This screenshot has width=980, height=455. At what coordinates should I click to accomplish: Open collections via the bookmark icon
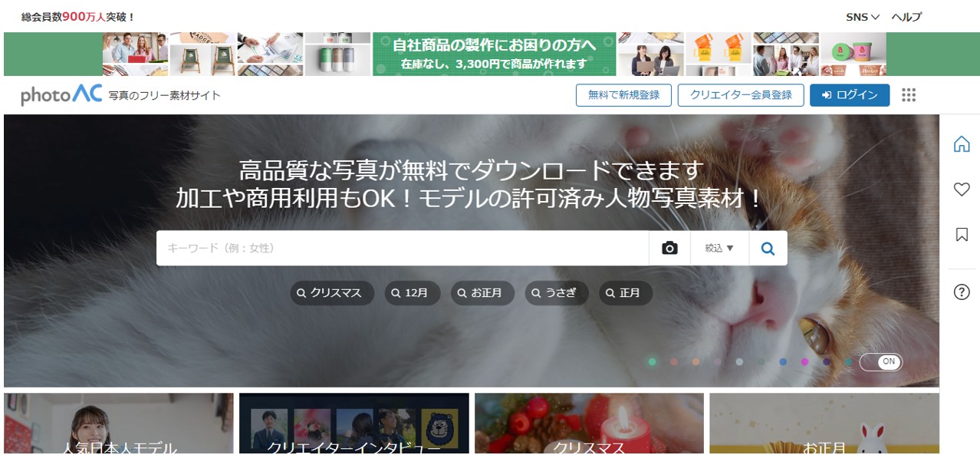point(961,234)
